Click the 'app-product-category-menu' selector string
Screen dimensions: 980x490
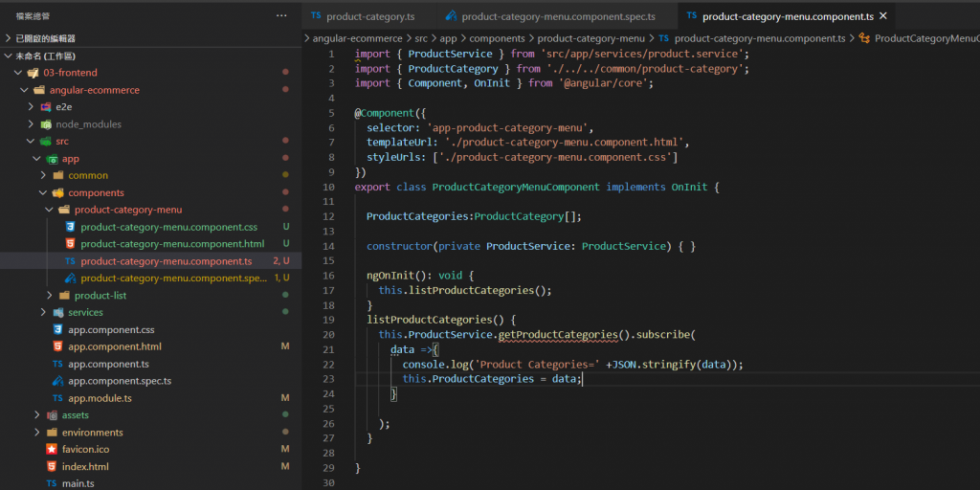[x=509, y=128]
